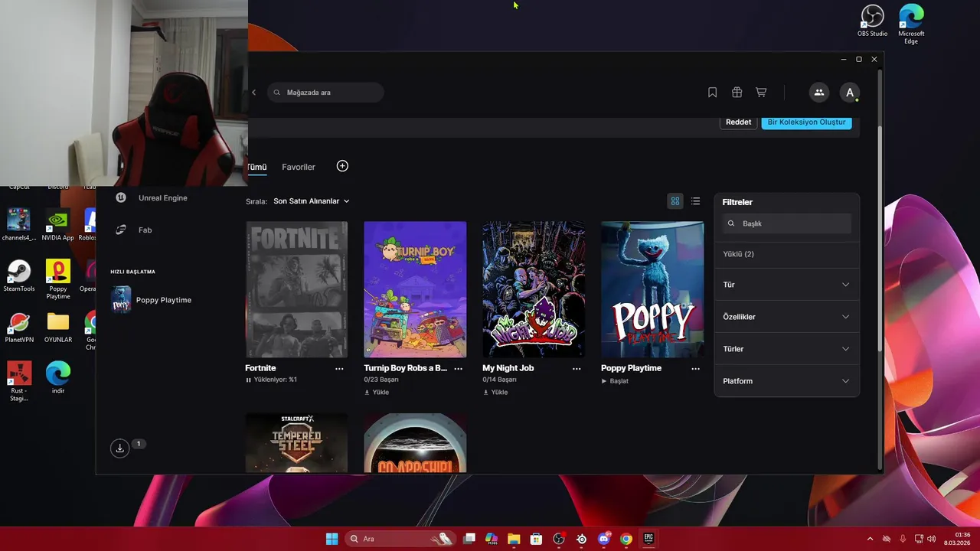Open the OYUNLAR desktop folder
This screenshot has width=980, height=551.
58,328
